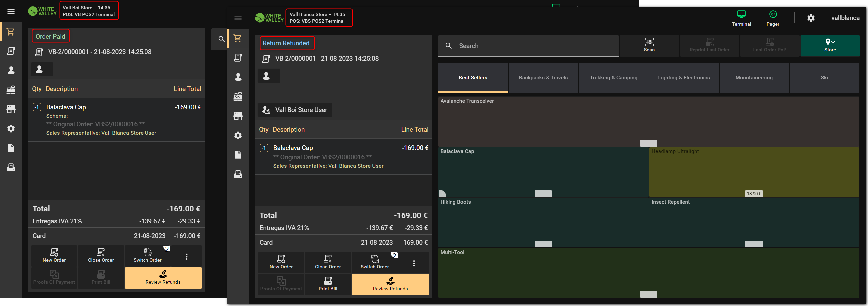Viewport: 868px width, 306px height.
Task: Click the magnifier icon in left window
Action: tap(221, 39)
